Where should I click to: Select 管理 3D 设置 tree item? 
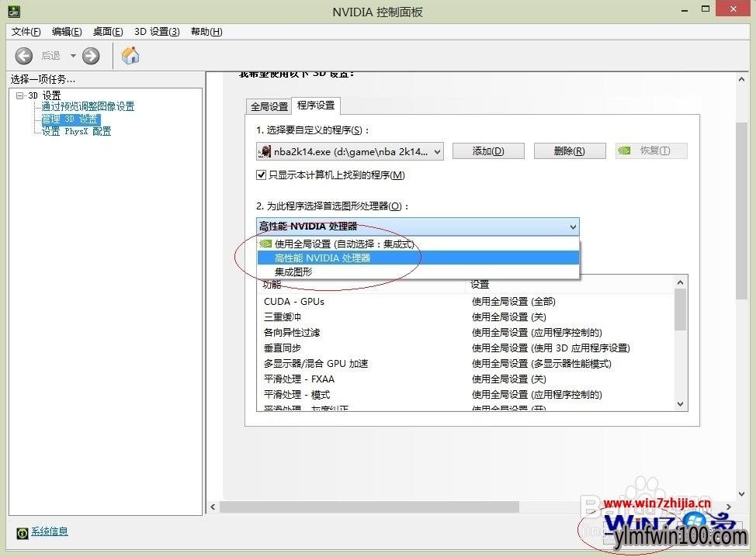pyautogui.click(x=71, y=119)
